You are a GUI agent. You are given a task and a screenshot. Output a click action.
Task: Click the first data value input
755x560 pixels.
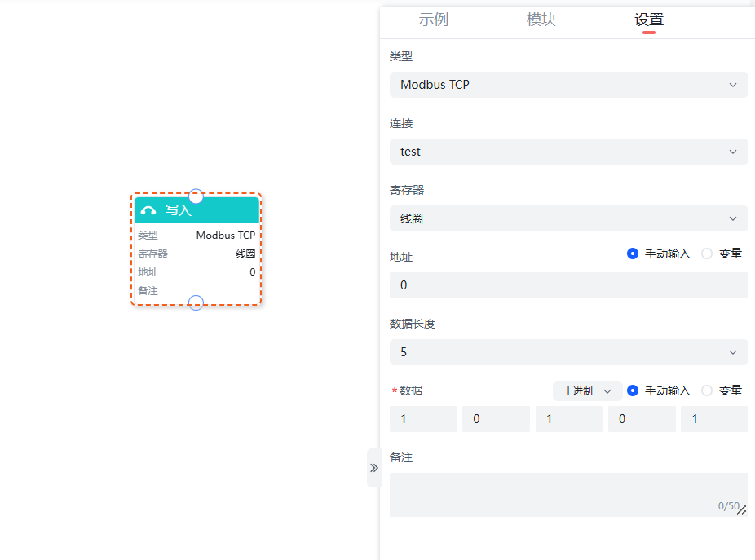423,419
